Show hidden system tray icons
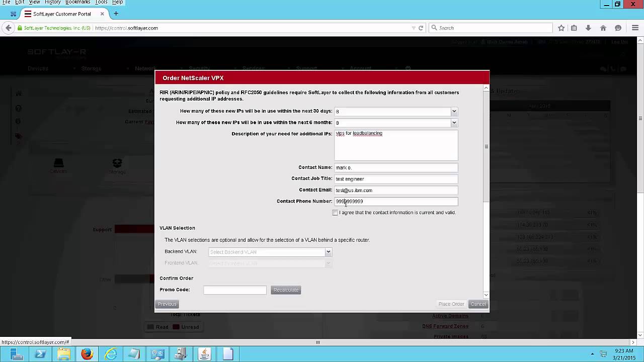 [x=592, y=354]
